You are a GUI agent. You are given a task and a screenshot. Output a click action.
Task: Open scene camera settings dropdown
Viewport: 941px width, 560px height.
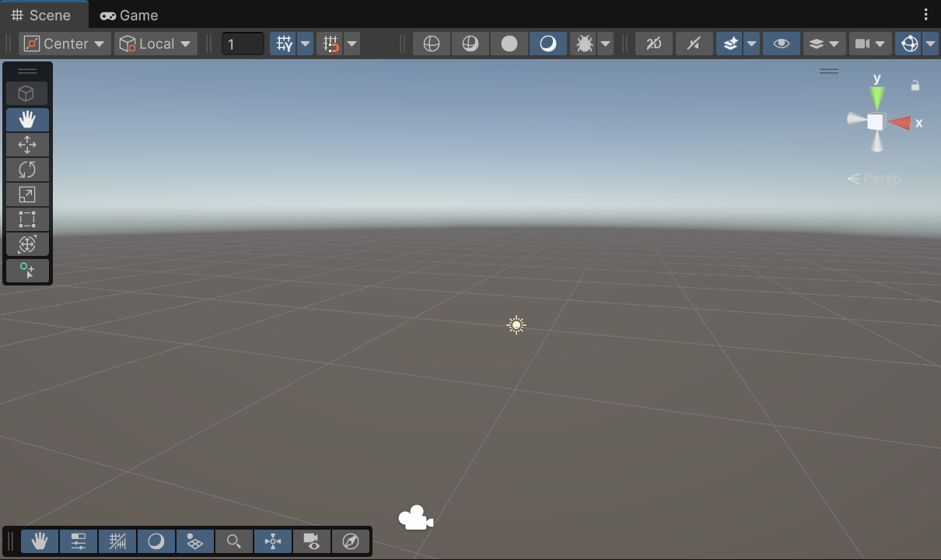870,44
